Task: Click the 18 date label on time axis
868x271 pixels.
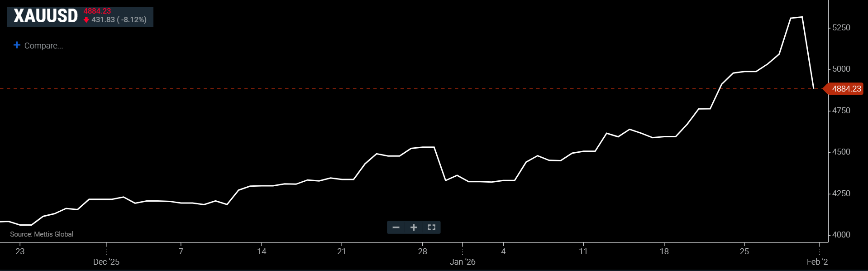Action: point(664,252)
